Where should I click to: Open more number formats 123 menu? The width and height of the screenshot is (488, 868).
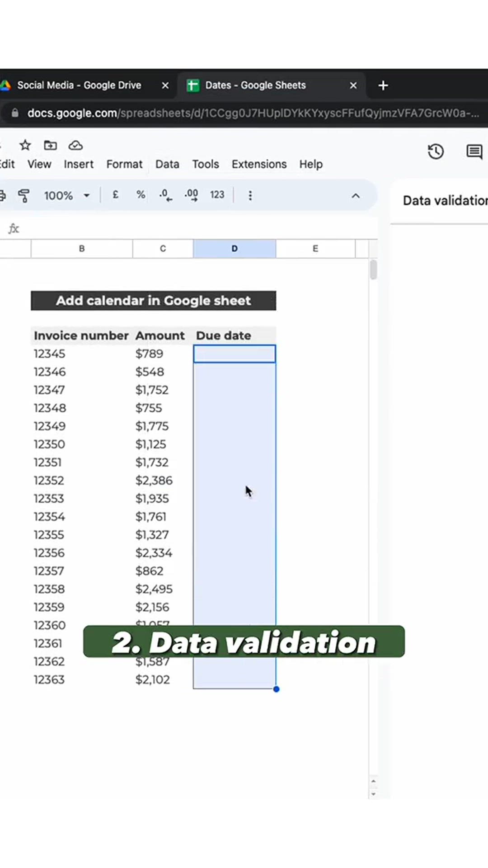point(217,195)
